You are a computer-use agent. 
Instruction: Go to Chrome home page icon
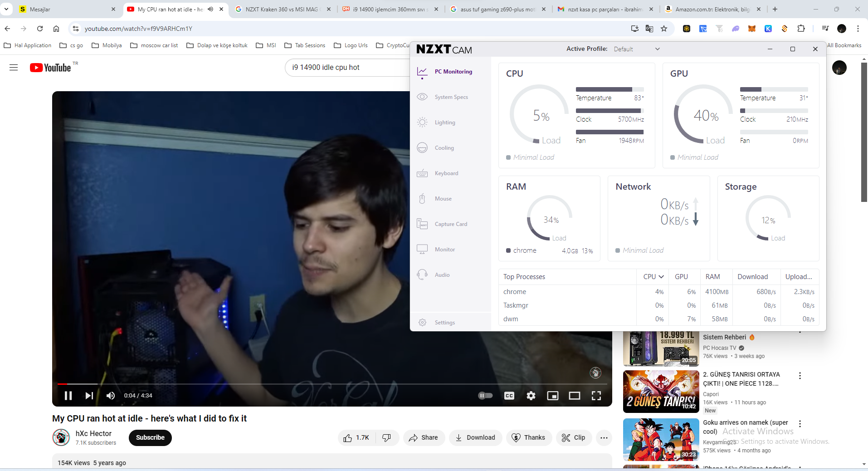[x=56, y=29]
